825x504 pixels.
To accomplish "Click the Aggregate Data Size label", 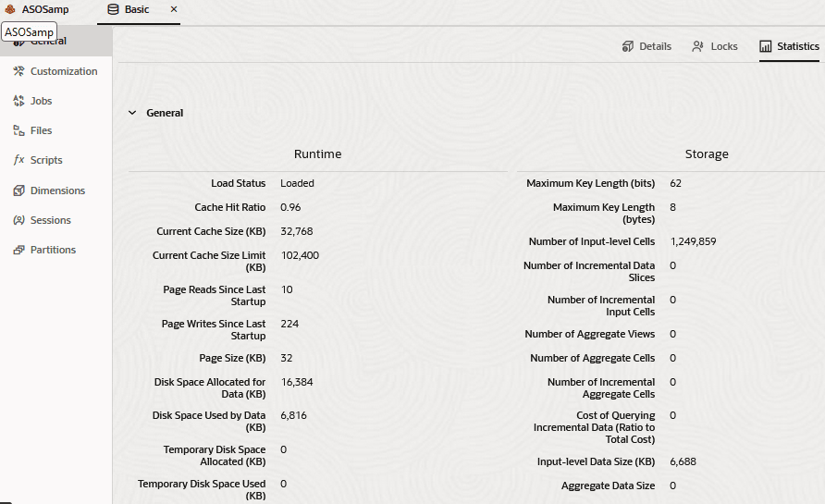I will coord(609,486).
